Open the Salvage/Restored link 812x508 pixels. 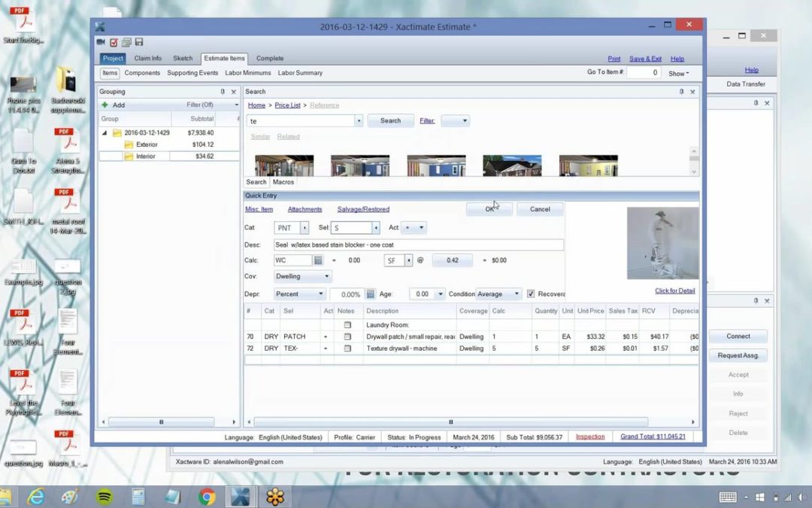(364, 209)
